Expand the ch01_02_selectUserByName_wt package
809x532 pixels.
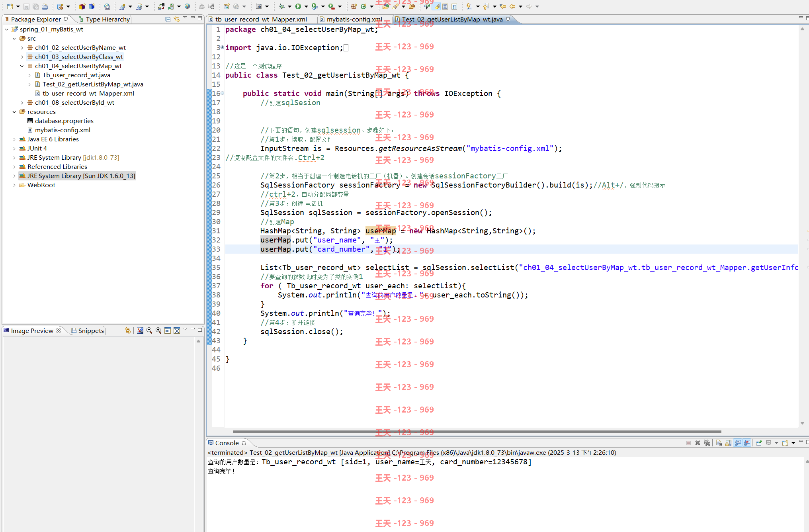[x=22, y=48]
